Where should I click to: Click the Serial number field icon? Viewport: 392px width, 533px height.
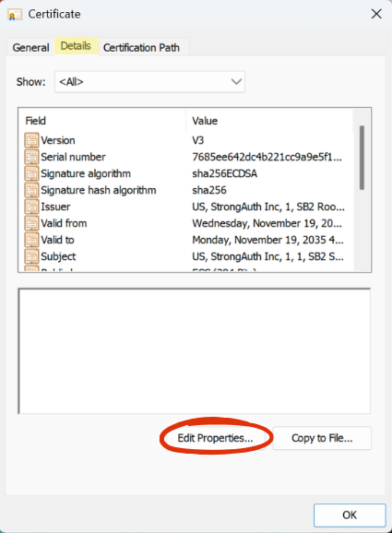(x=31, y=157)
